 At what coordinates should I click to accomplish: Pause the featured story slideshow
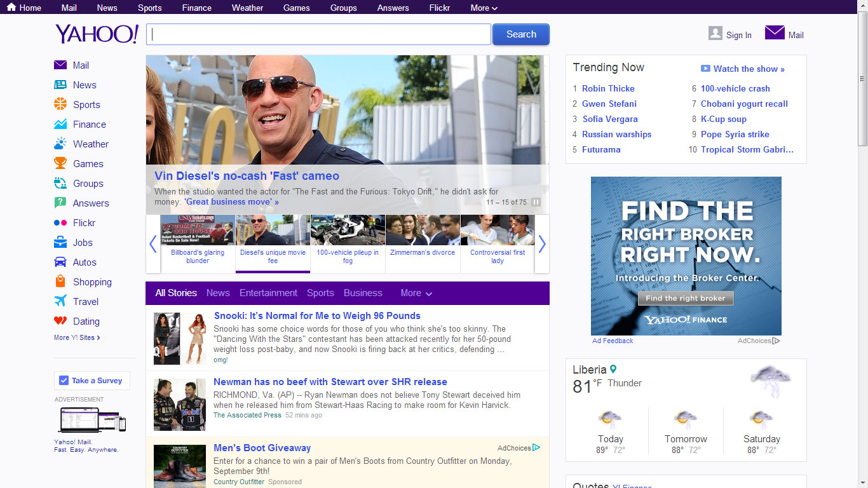click(x=536, y=201)
